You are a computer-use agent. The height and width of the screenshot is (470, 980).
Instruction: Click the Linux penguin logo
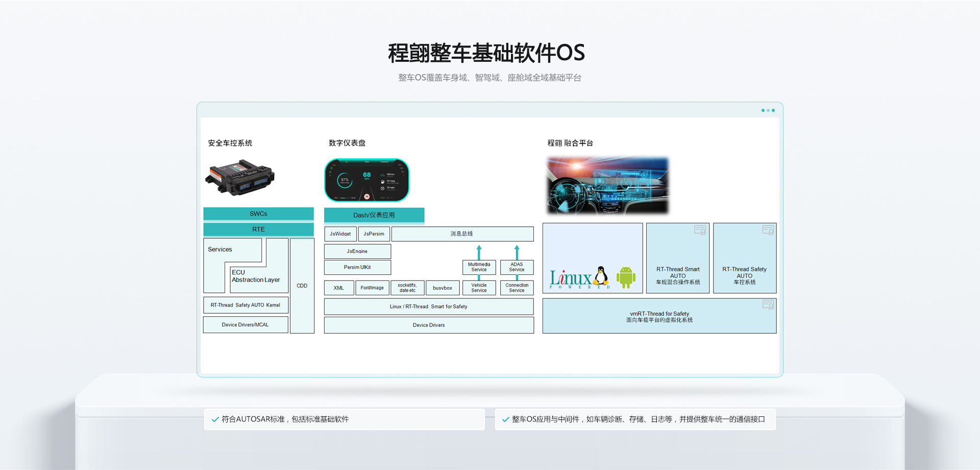click(601, 276)
